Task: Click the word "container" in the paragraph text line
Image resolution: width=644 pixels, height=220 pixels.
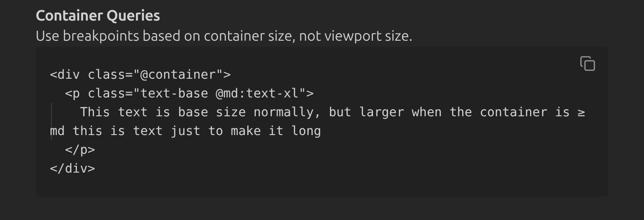Action: (513, 112)
